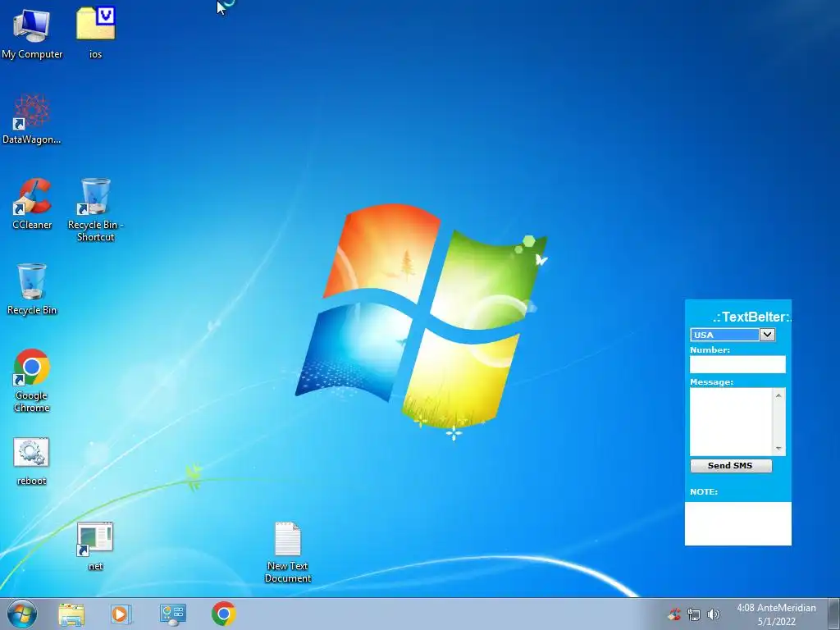
Task: Open the Windows Start menu orb
Action: [x=22, y=614]
